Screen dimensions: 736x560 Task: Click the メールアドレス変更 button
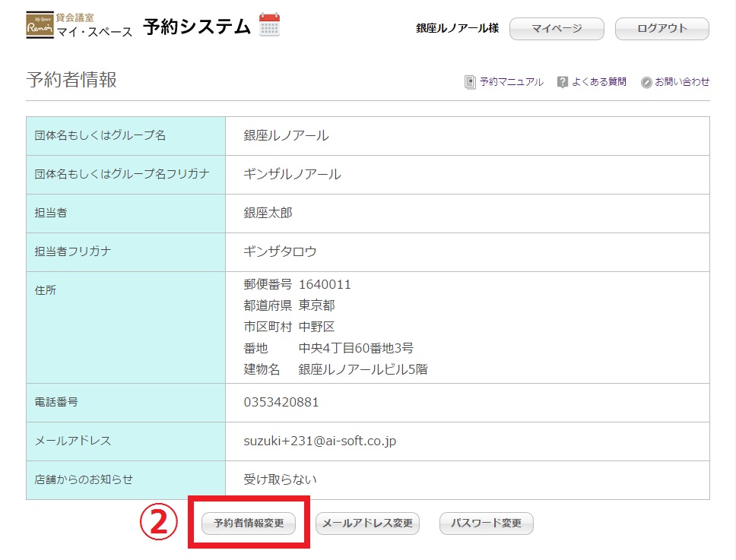pos(367,524)
